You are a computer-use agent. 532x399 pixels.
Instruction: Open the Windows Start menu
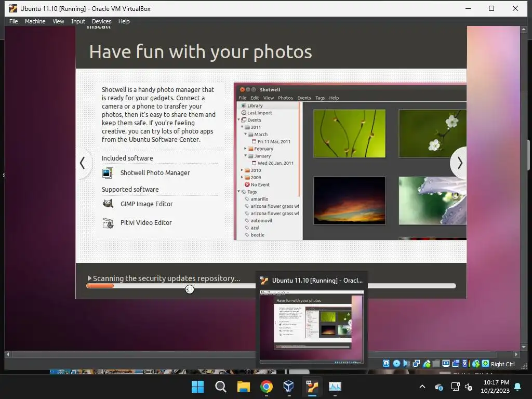pos(197,387)
